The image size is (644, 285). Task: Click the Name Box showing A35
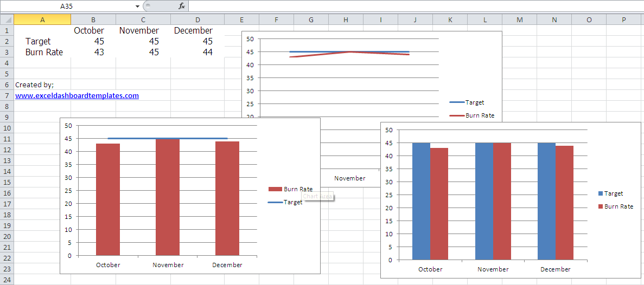coord(71,6)
